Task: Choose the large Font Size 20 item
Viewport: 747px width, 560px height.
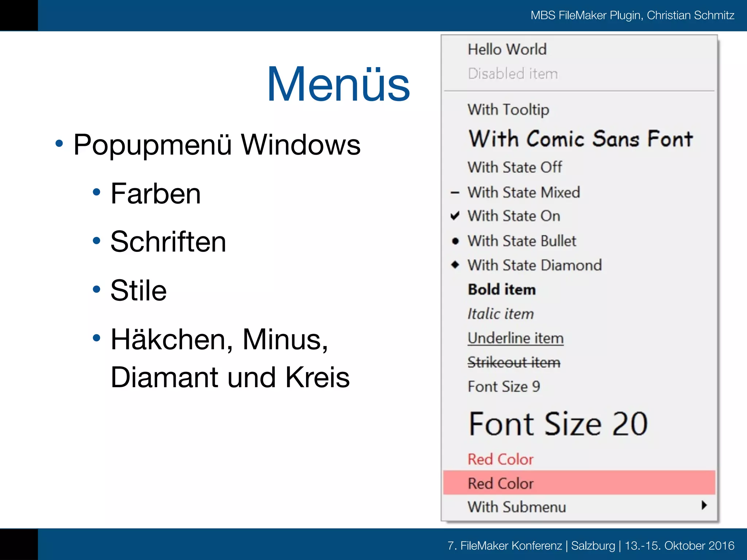Action: click(558, 424)
